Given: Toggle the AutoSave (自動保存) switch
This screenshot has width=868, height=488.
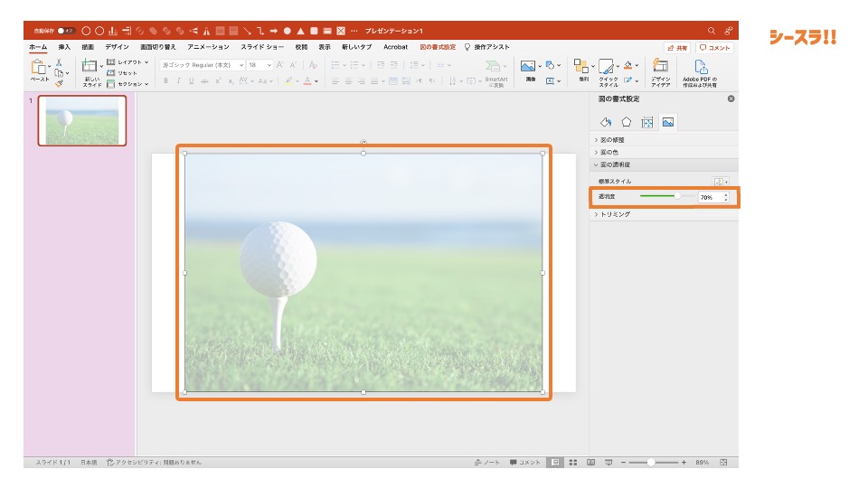Looking at the screenshot, I should (66, 31).
